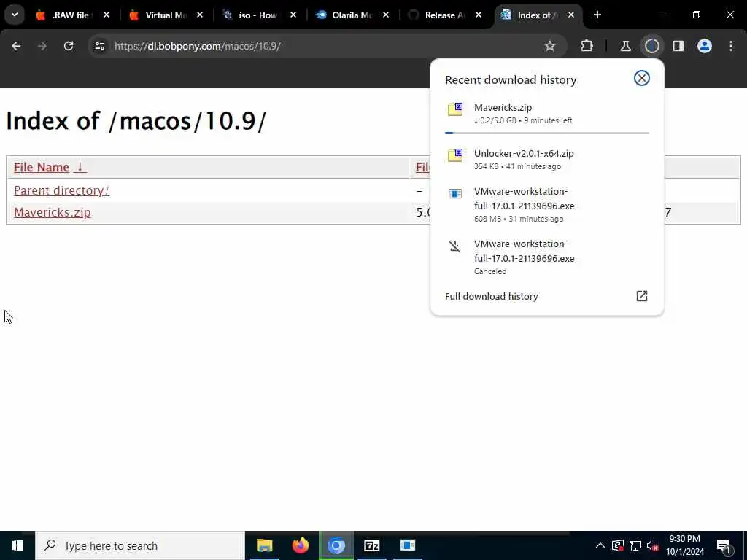This screenshot has width=747, height=560.
Task: Open the Parent directory link
Action: point(61,190)
